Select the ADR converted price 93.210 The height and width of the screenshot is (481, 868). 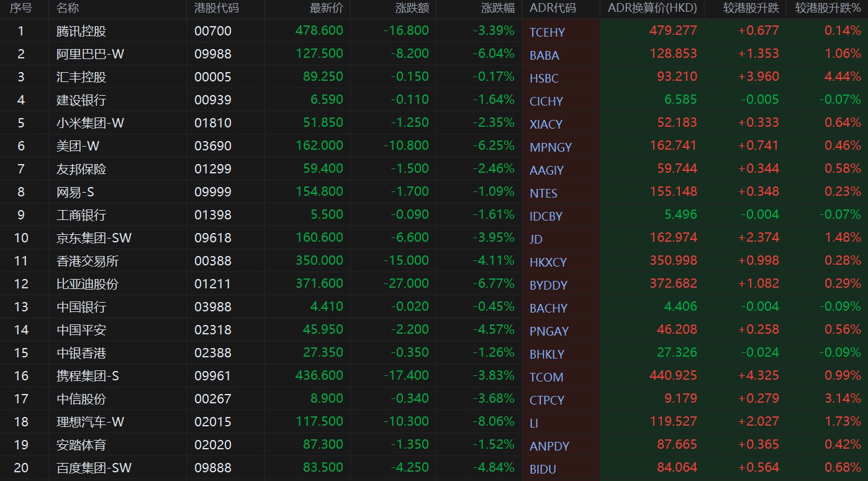point(677,76)
